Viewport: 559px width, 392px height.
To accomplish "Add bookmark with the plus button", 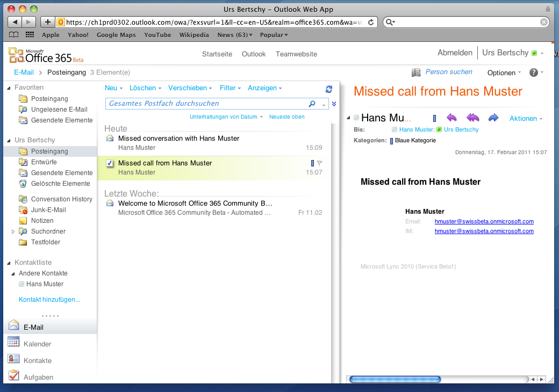I will [x=47, y=22].
